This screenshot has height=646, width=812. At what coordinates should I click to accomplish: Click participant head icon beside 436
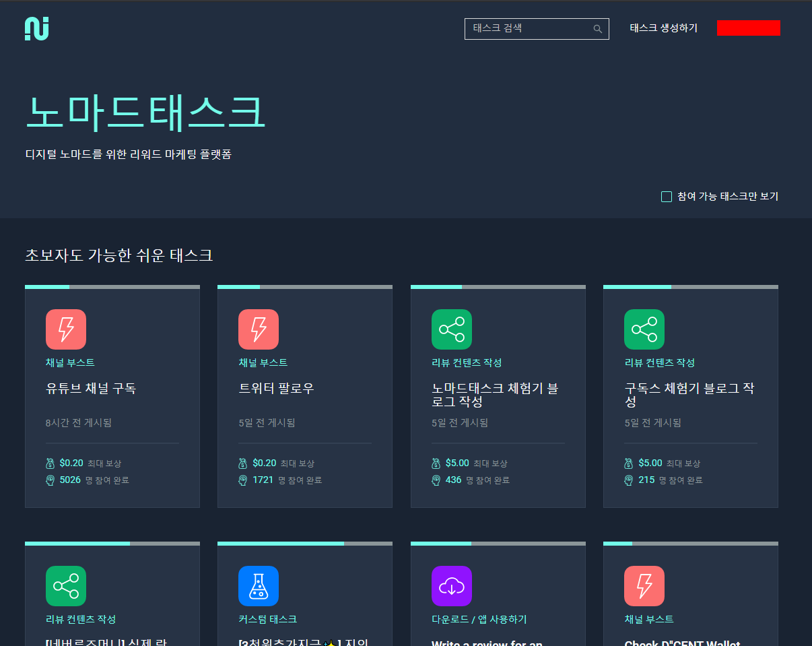pos(436,480)
